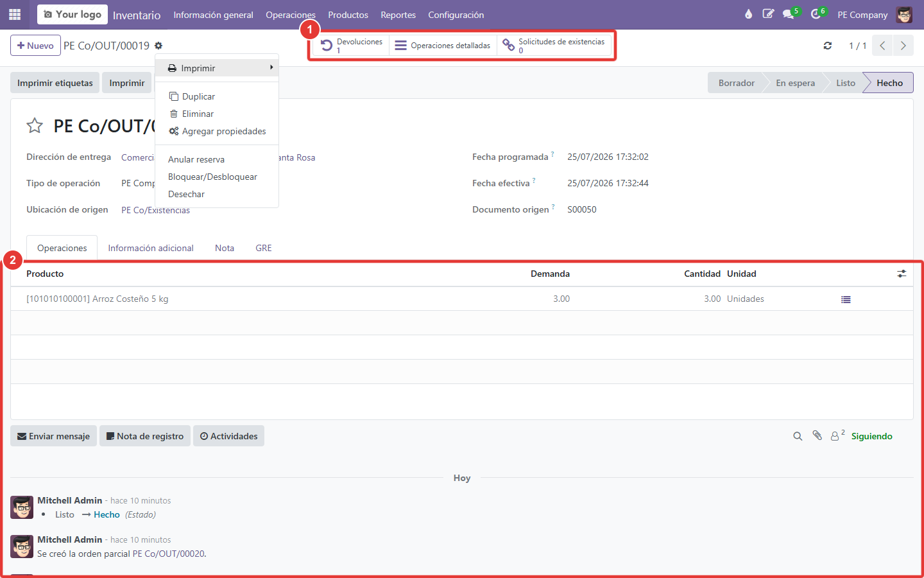The height and width of the screenshot is (578, 924).
Task: Go to previous record with left chevron
Action: (x=882, y=46)
